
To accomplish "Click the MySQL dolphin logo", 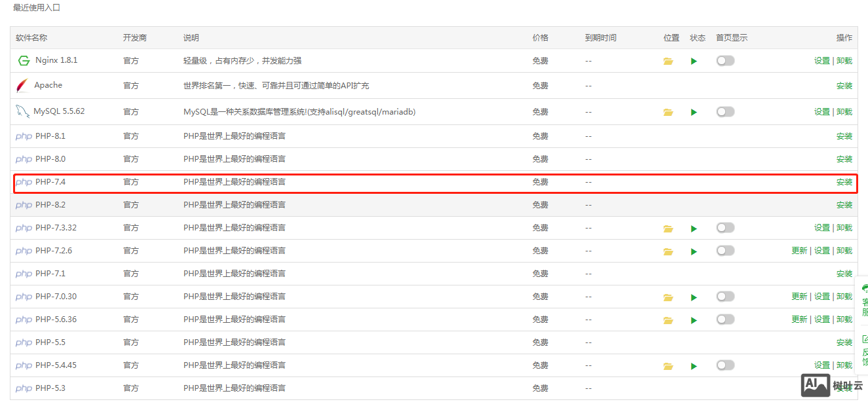I will [22, 111].
